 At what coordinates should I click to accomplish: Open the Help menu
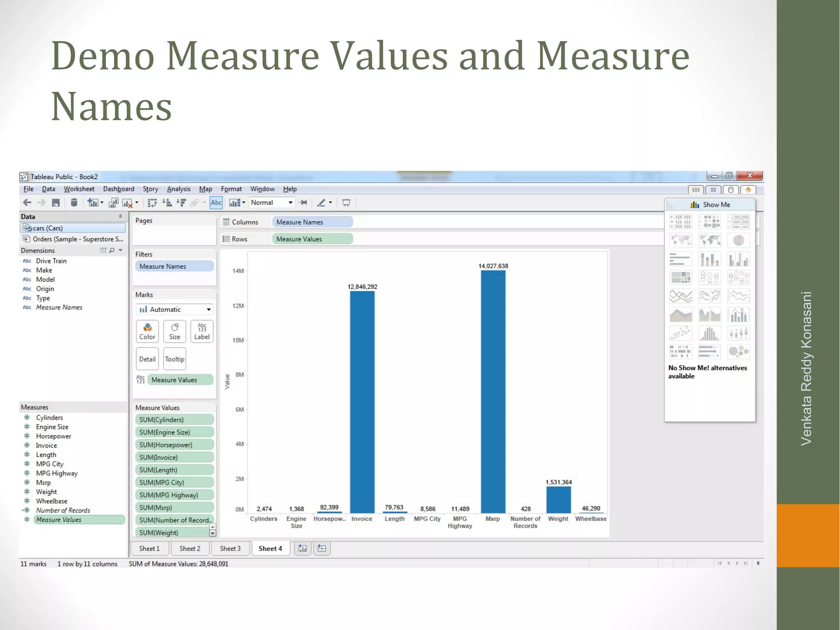point(290,189)
